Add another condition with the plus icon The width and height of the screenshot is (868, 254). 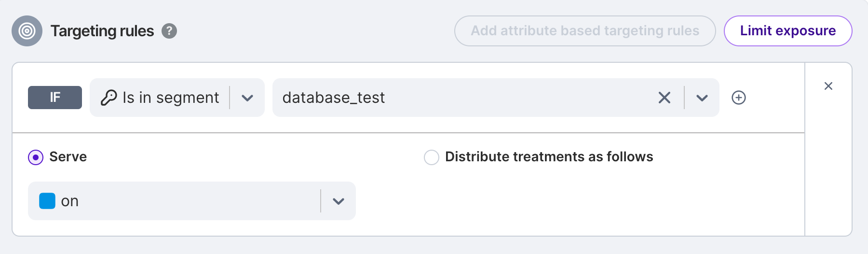click(x=738, y=98)
